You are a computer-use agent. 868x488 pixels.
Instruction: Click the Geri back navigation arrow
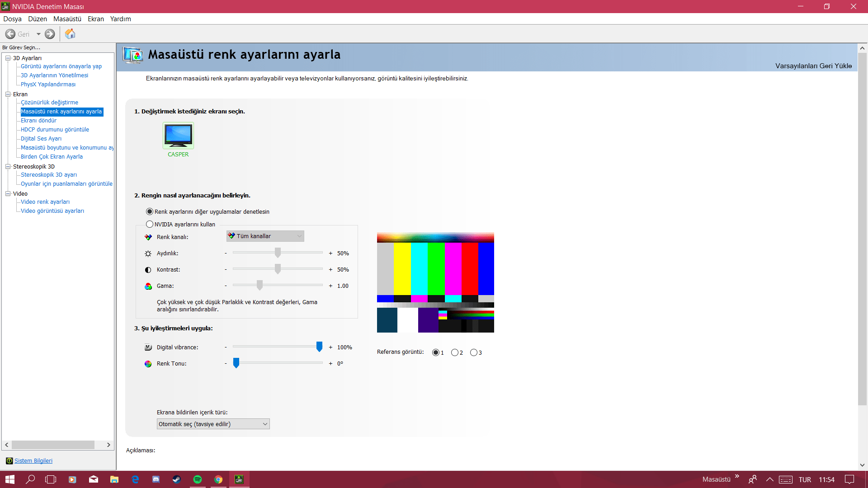10,34
